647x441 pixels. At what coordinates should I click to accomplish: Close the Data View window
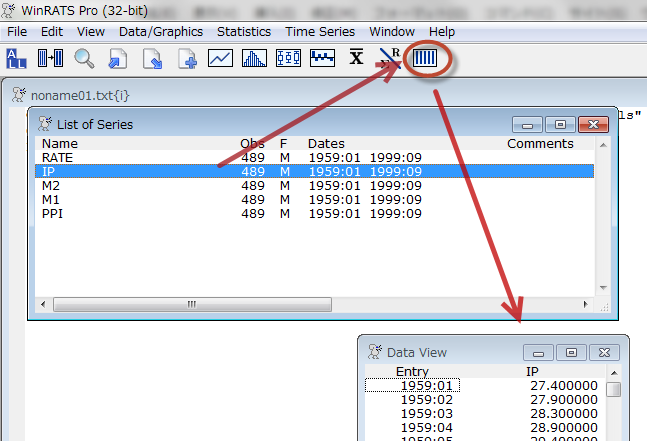(604, 352)
